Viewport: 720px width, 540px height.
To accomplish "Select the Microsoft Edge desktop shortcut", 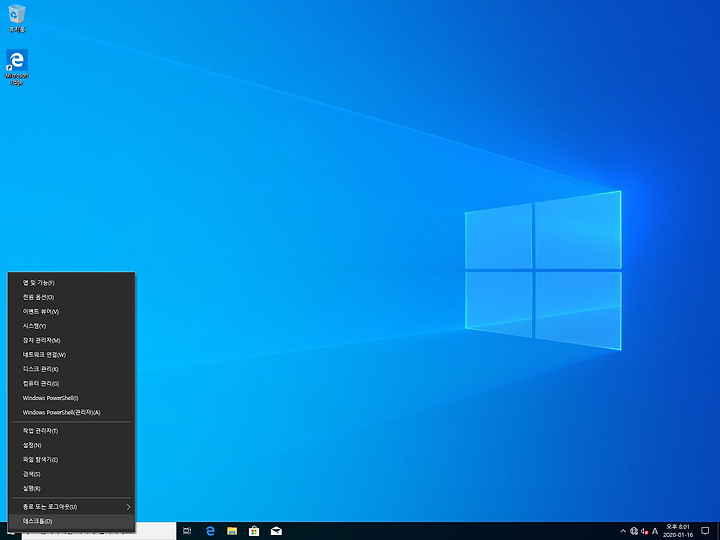I will click(x=17, y=67).
